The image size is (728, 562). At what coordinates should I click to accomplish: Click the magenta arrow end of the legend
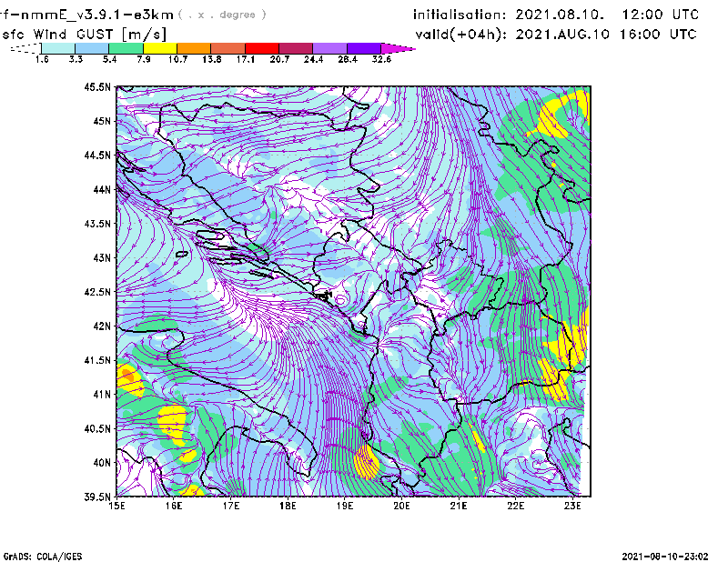398,48
